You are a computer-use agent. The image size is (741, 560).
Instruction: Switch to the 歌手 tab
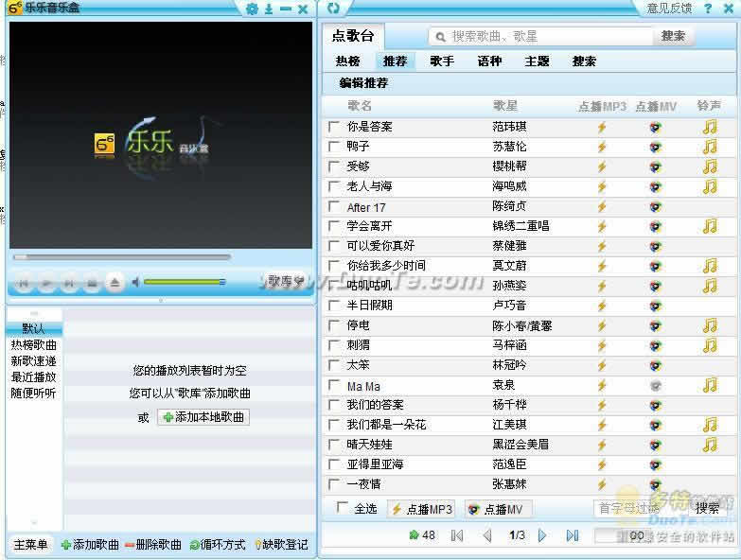[442, 61]
